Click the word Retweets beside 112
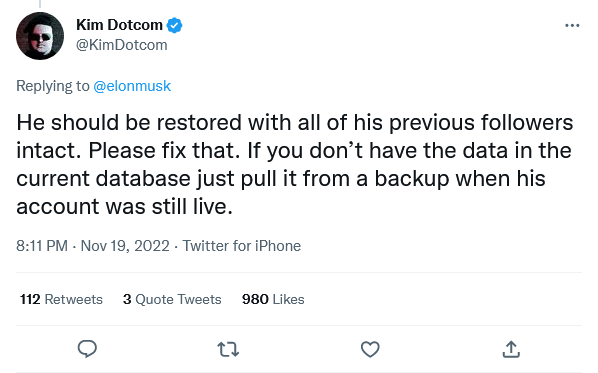 [74, 299]
